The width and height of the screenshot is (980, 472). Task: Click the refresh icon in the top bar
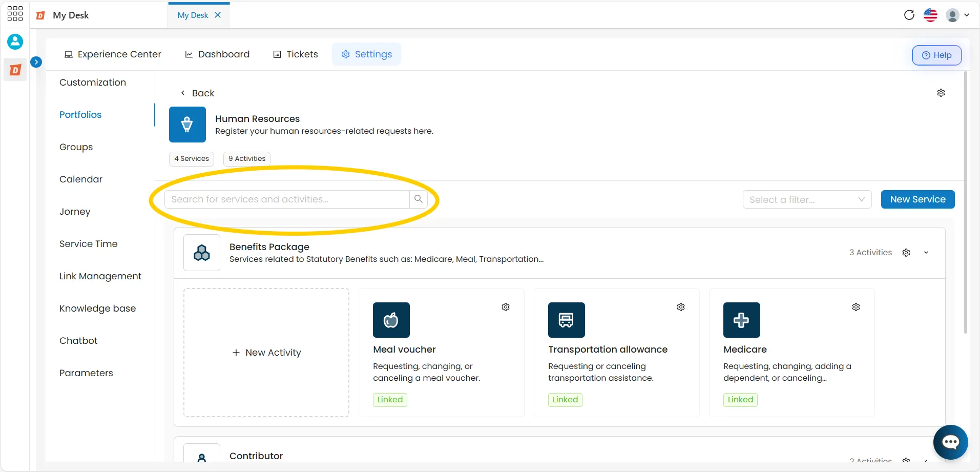[909, 15]
